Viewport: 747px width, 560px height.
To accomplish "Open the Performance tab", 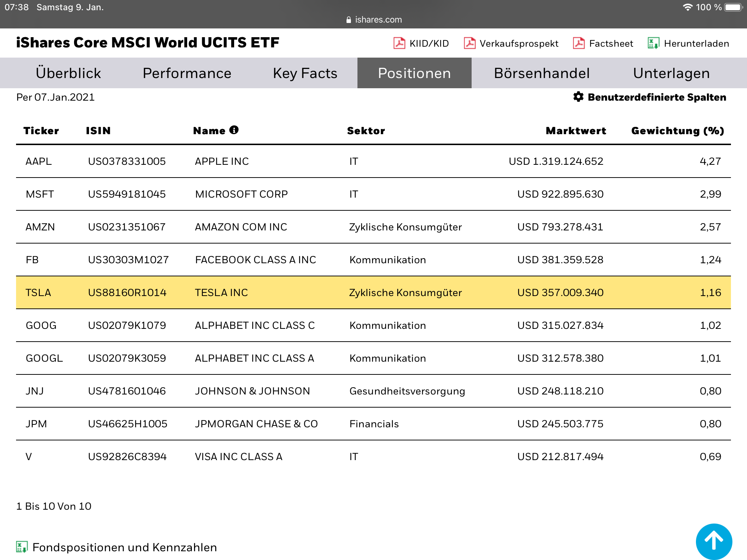I will pos(187,73).
